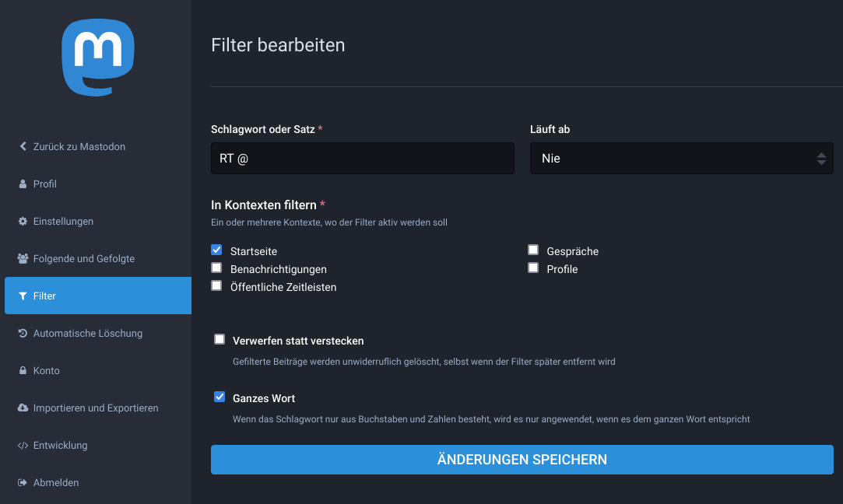843x504 pixels.
Task: Click the Mastodon logo
Action: tap(97, 57)
